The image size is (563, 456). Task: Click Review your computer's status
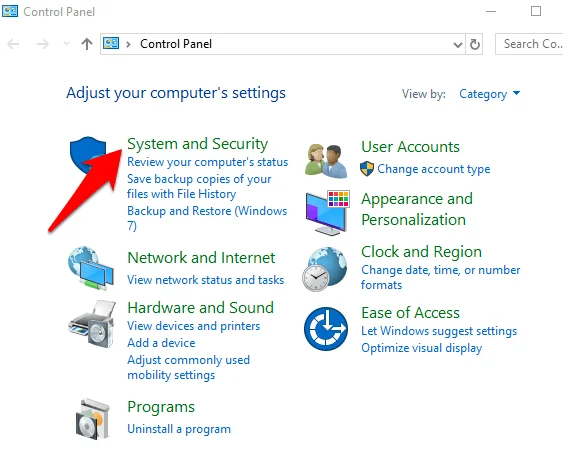208,162
